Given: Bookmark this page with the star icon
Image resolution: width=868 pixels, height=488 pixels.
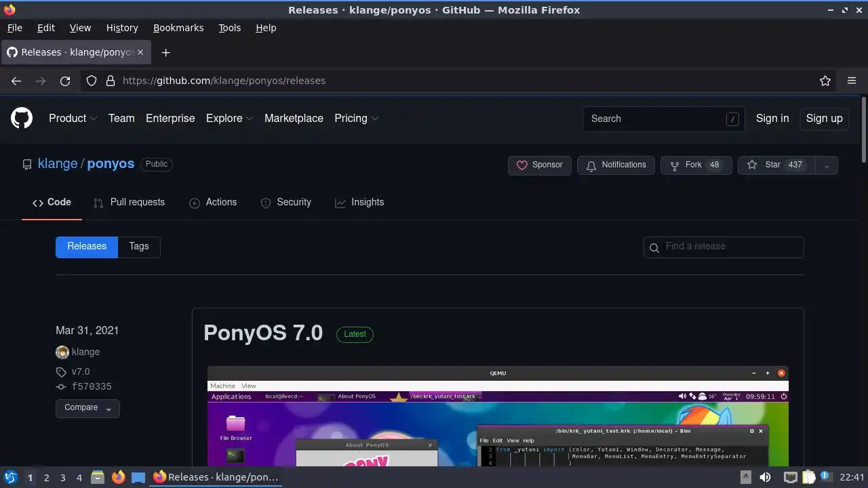Looking at the screenshot, I should (x=825, y=81).
